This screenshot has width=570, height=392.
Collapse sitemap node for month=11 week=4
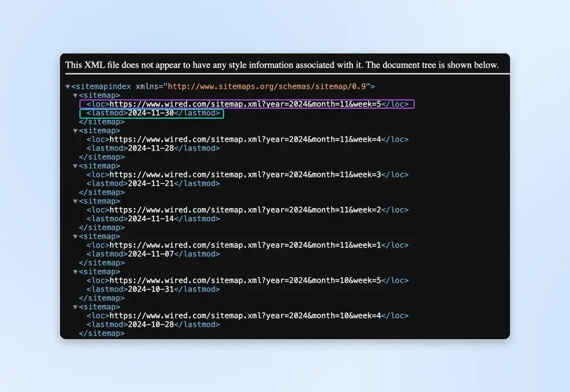(x=75, y=131)
